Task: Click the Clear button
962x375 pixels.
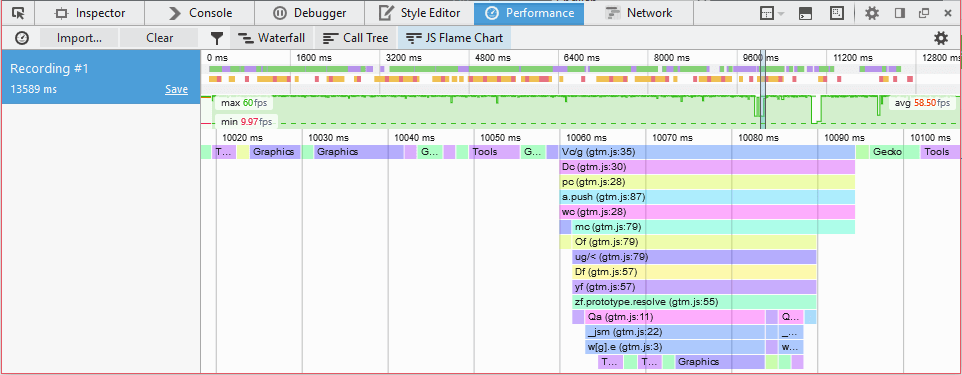Action: coord(160,38)
